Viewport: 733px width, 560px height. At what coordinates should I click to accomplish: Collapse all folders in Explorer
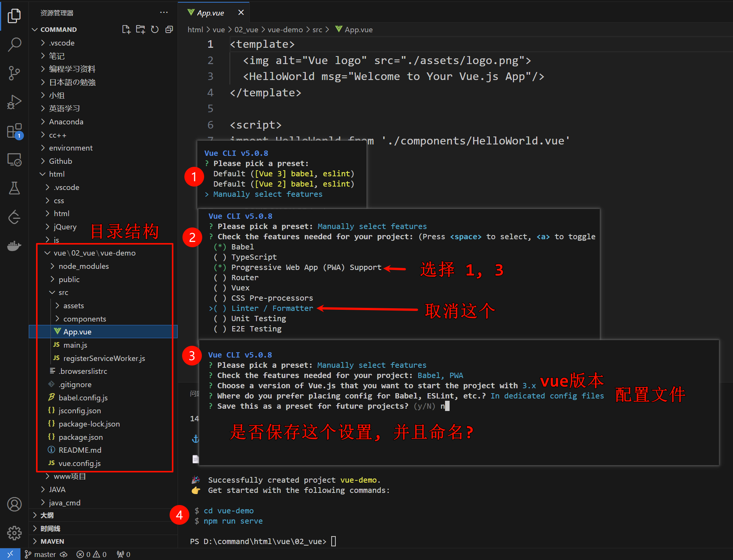169,30
